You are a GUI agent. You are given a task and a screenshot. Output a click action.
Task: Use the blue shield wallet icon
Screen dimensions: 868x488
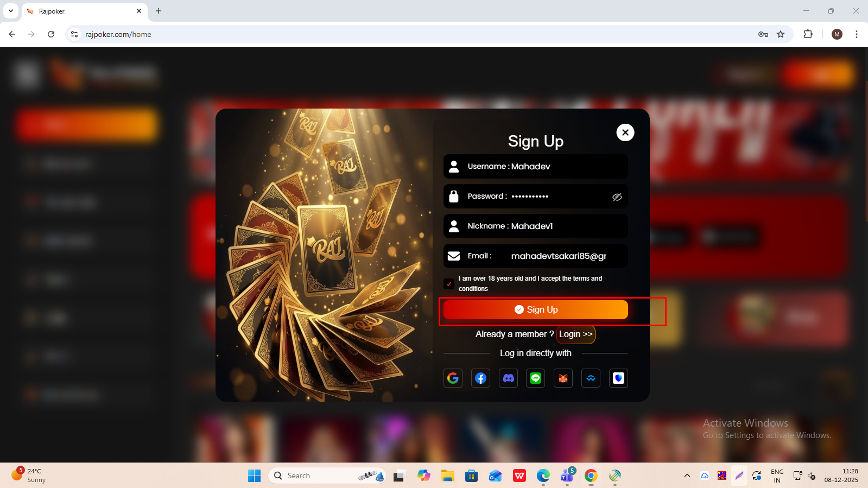point(618,378)
